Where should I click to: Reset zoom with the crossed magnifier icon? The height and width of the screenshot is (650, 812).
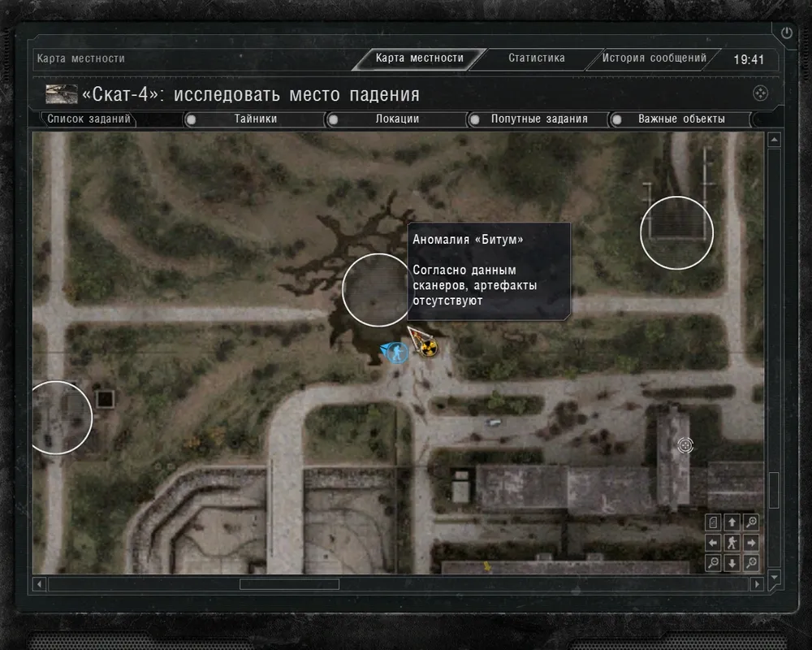pos(751,563)
